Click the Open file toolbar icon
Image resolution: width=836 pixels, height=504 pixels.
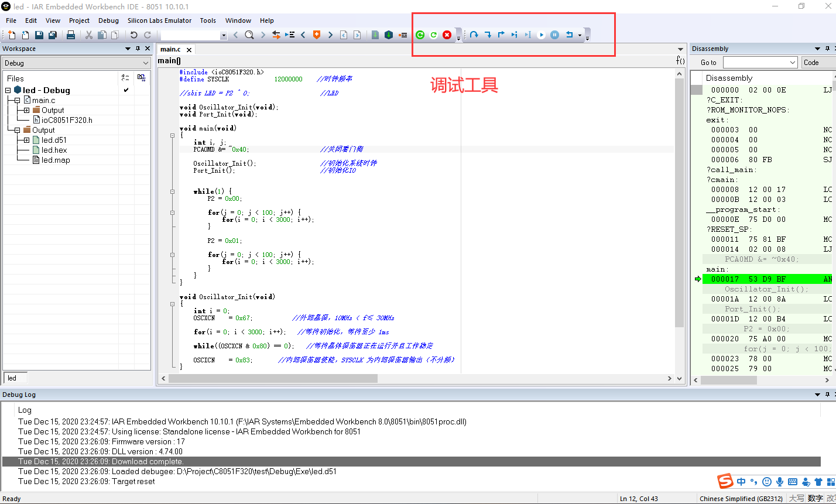(25, 35)
